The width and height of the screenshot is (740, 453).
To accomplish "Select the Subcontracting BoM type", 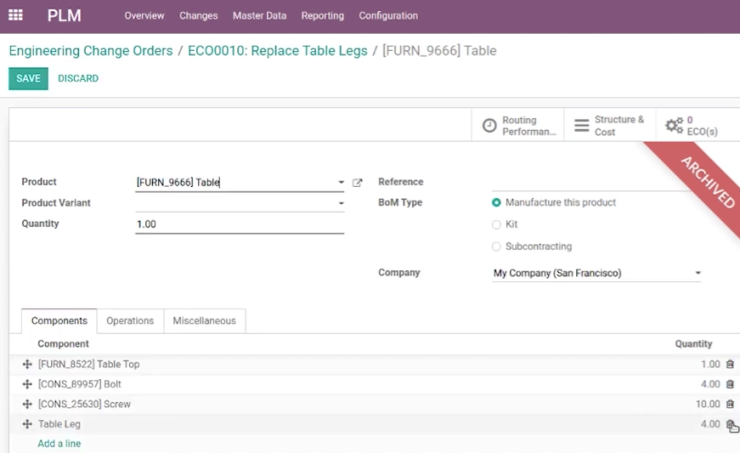I will (x=496, y=246).
